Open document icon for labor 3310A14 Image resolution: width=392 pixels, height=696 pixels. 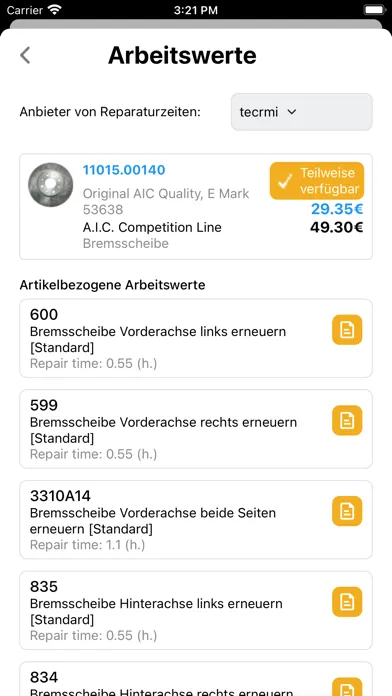point(347,511)
